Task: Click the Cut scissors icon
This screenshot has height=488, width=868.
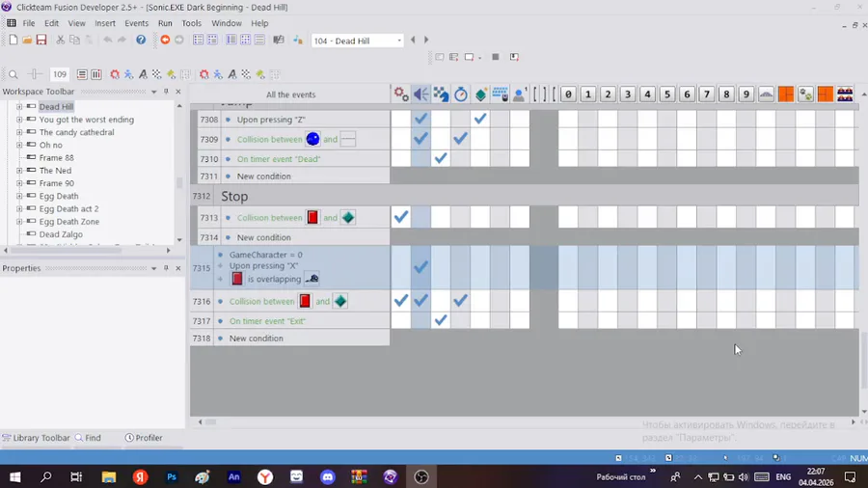Action: tap(61, 40)
